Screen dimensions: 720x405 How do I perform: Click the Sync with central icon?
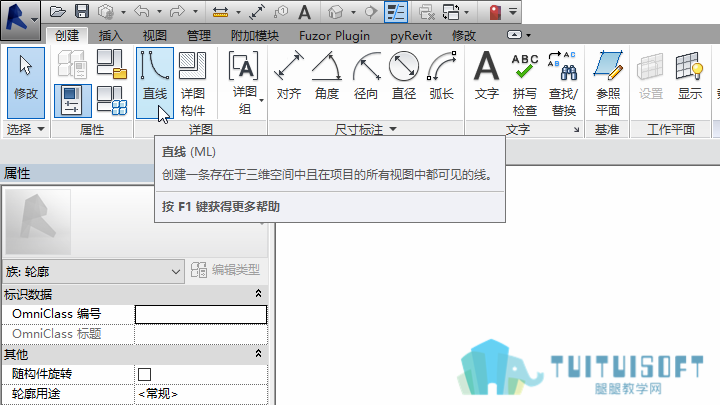106,11
